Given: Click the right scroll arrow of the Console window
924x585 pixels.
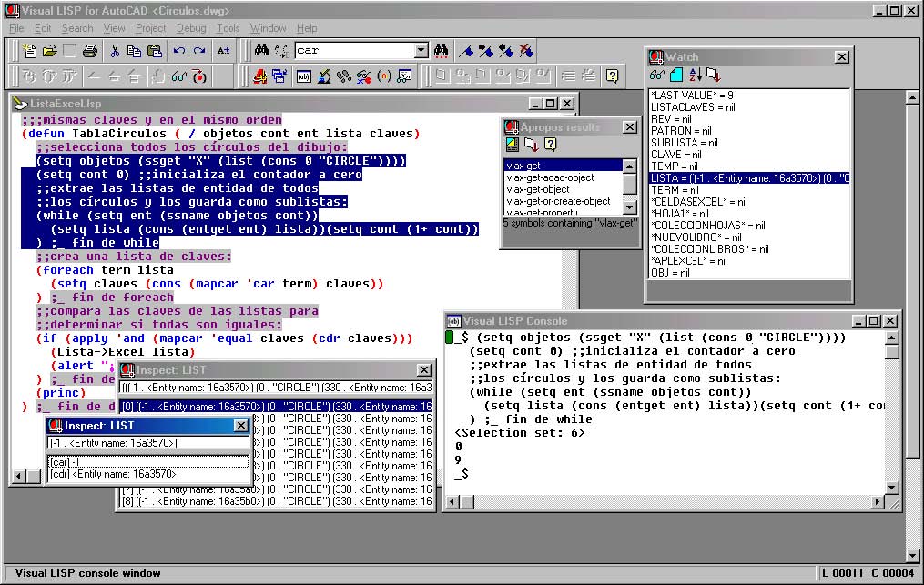Looking at the screenshot, I should (x=878, y=502).
